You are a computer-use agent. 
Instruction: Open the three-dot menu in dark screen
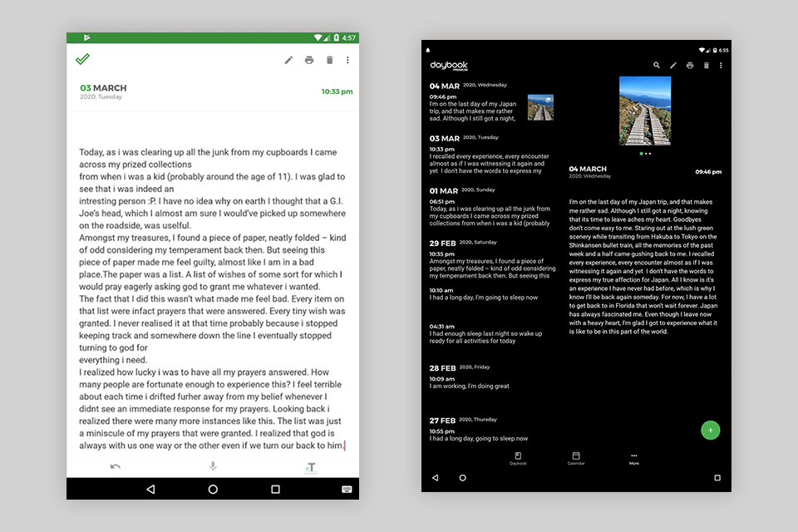(x=721, y=65)
